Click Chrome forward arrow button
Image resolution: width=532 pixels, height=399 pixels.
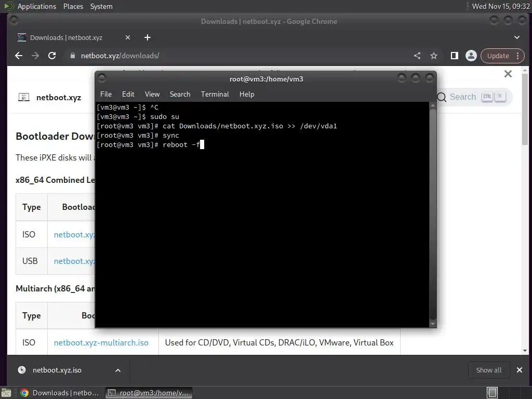[x=35, y=56]
